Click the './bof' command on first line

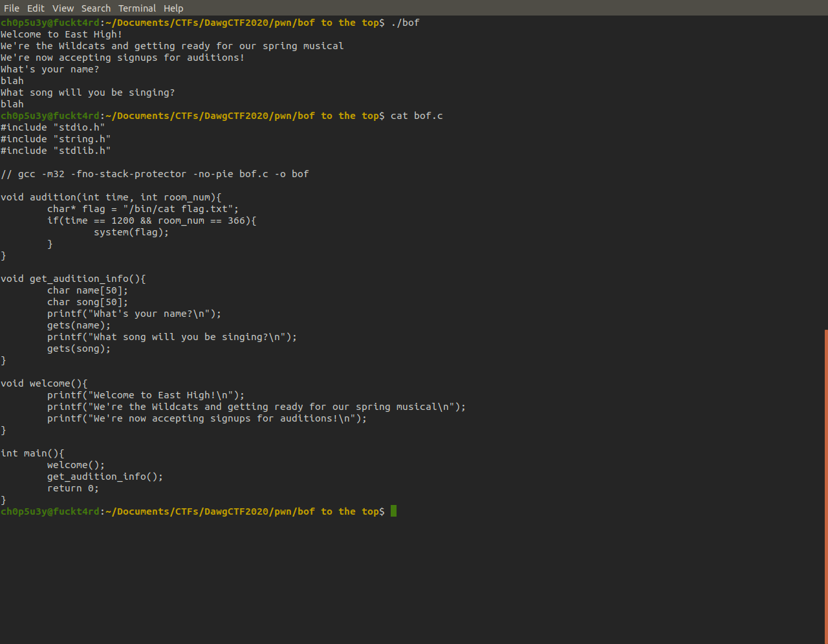click(405, 23)
